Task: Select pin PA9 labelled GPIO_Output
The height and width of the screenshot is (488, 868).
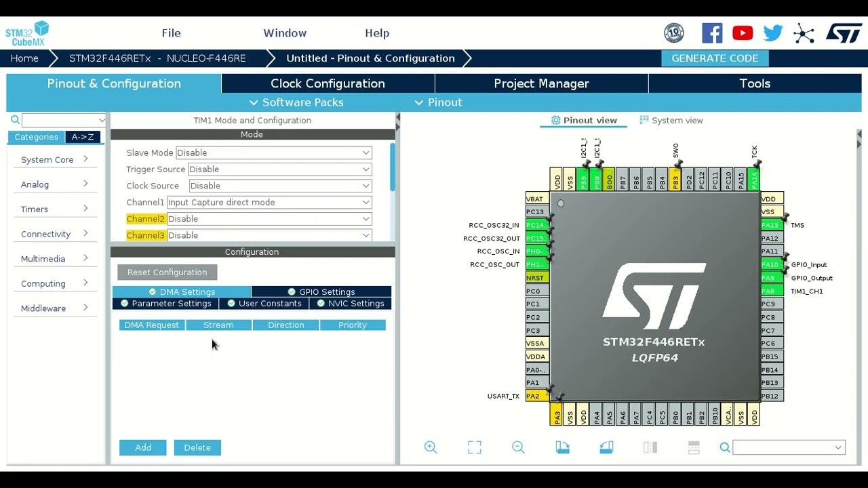Action: 772,278
